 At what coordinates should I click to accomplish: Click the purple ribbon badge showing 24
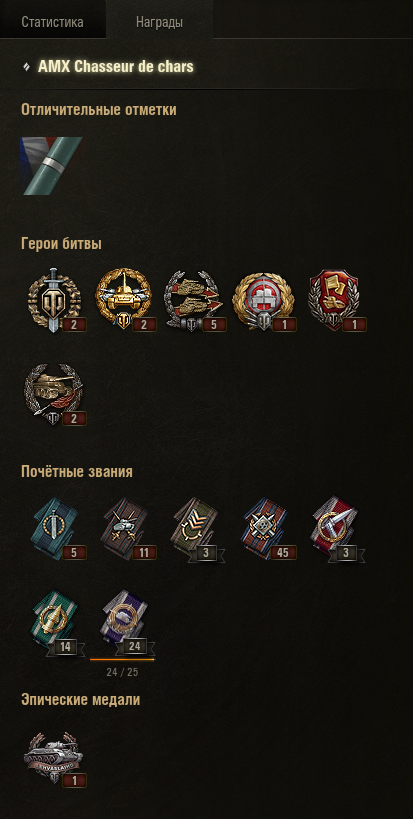point(126,623)
